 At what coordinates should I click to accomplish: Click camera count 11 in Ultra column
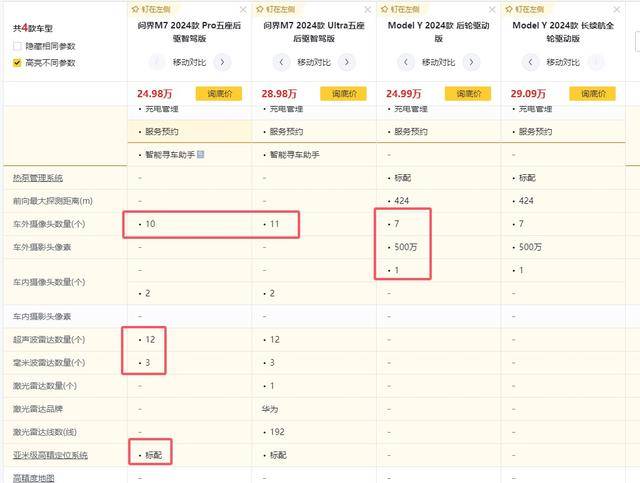coord(274,224)
